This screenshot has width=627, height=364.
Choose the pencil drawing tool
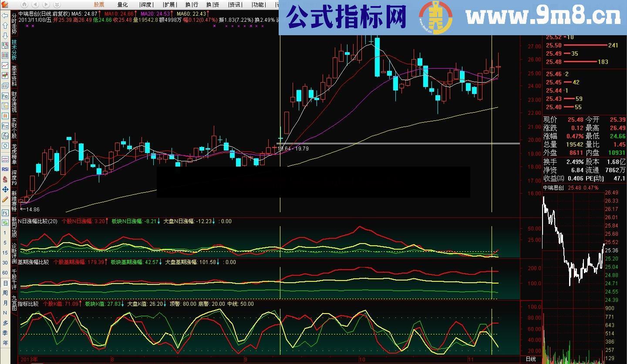(5, 199)
